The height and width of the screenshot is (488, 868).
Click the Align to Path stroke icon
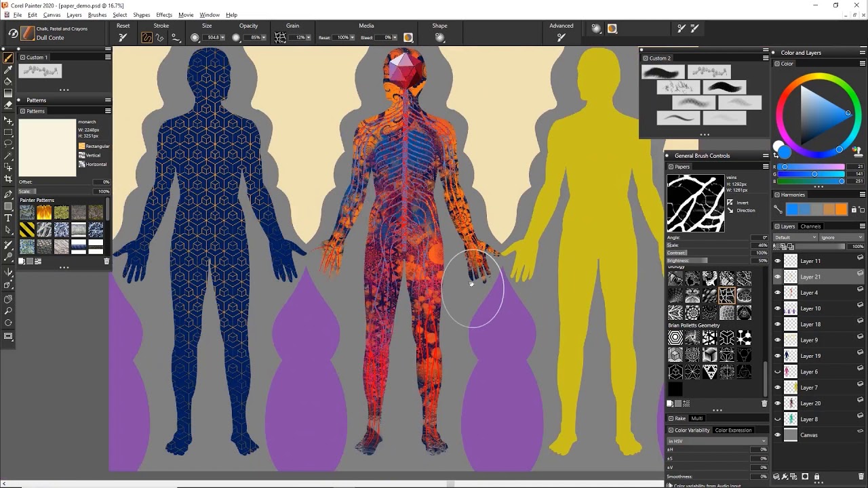[176, 38]
